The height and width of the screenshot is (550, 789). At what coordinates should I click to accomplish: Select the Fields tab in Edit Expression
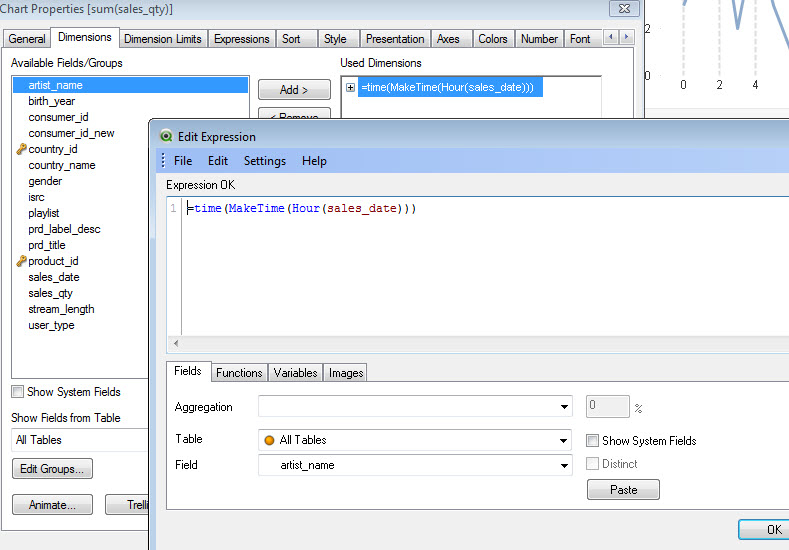188,371
